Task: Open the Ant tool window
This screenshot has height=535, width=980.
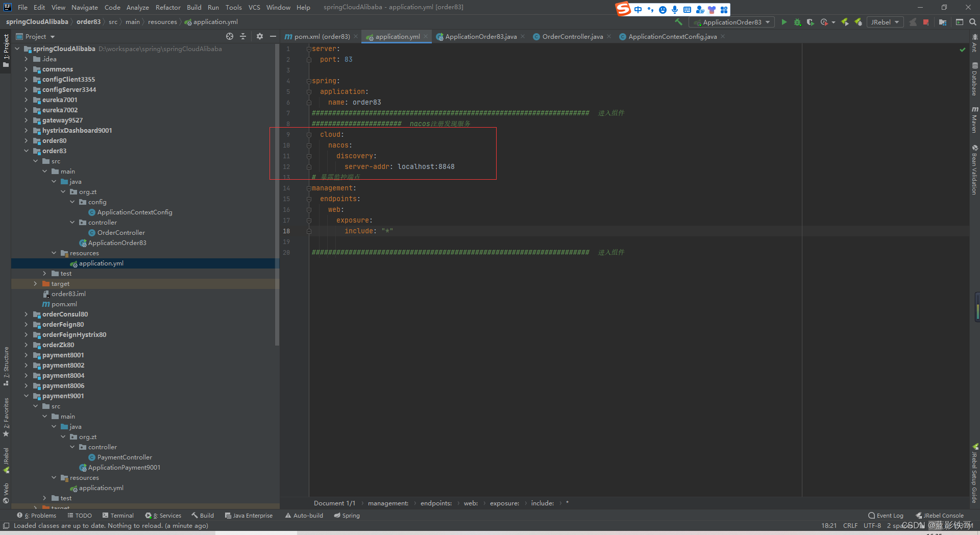Action: [x=974, y=43]
